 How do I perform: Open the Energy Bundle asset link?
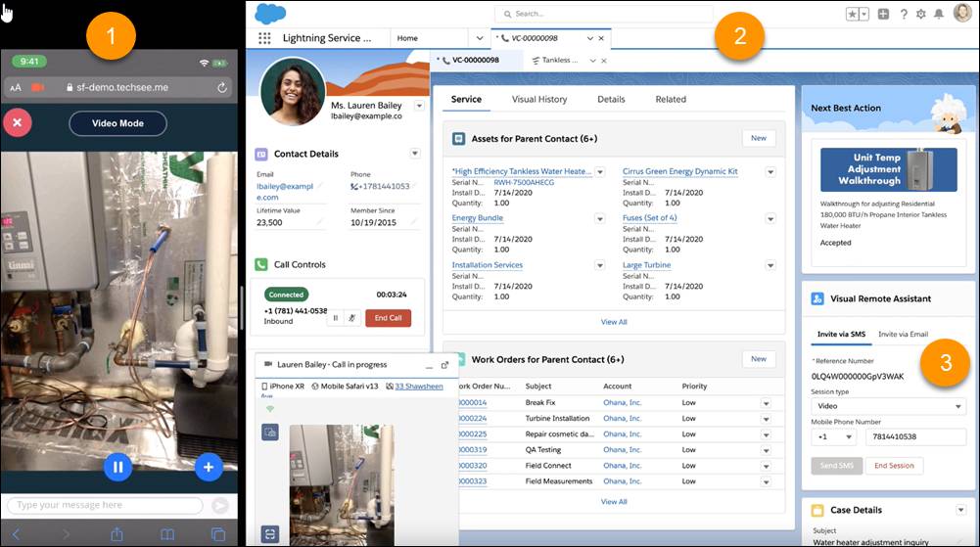[x=478, y=218]
